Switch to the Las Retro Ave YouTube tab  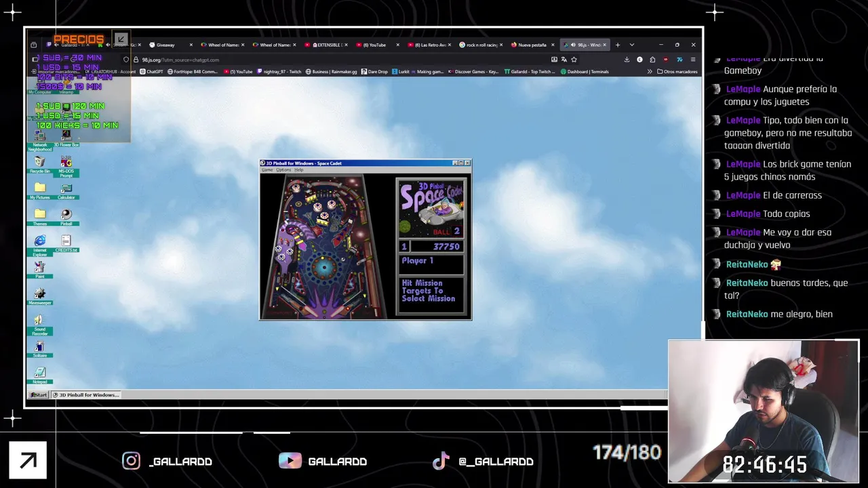point(429,45)
